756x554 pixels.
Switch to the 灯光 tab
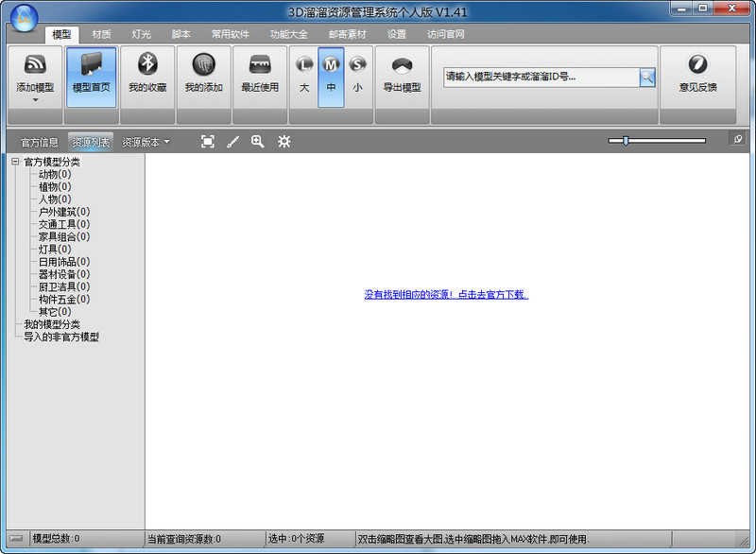[141, 34]
